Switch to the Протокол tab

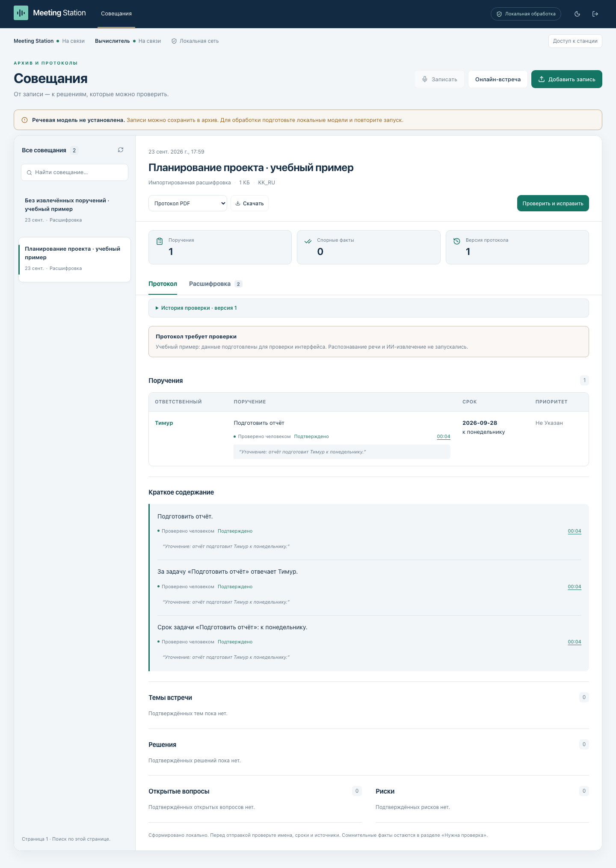click(163, 284)
